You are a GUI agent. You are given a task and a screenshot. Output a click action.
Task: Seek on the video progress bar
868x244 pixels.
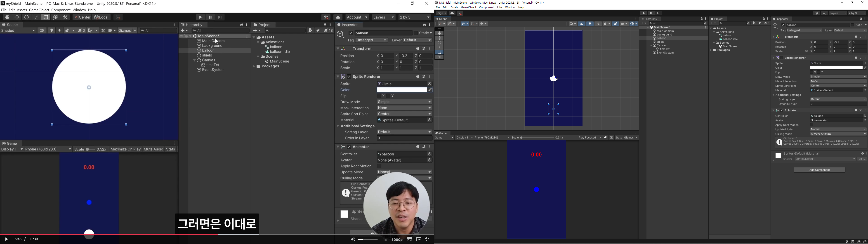[217, 234]
